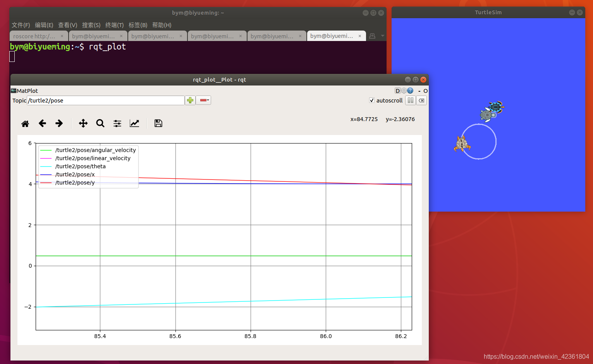Open terminal tab list dropdown arrow
Screen dimensions: 593x364
coord(383,36)
